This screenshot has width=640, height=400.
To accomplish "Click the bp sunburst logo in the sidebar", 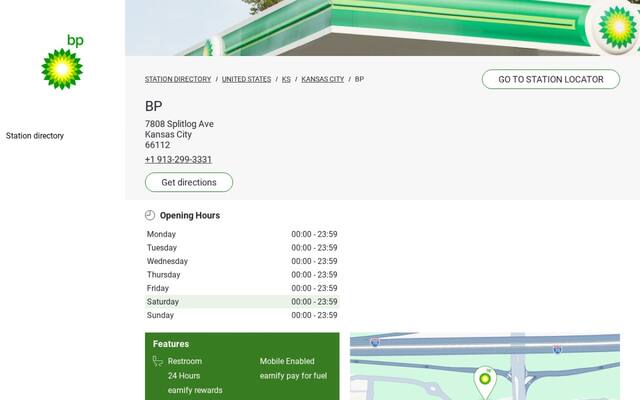I will pyautogui.click(x=62, y=62).
